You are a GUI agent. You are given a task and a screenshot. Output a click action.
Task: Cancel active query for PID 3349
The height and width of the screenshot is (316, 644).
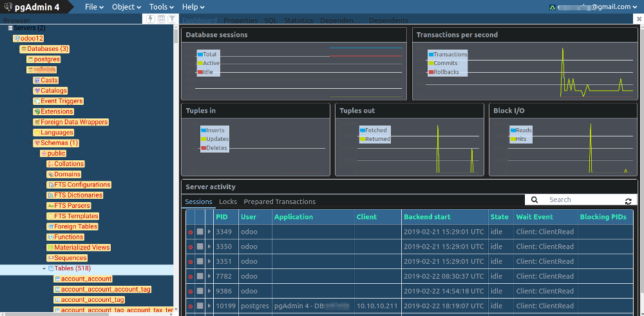(x=200, y=232)
